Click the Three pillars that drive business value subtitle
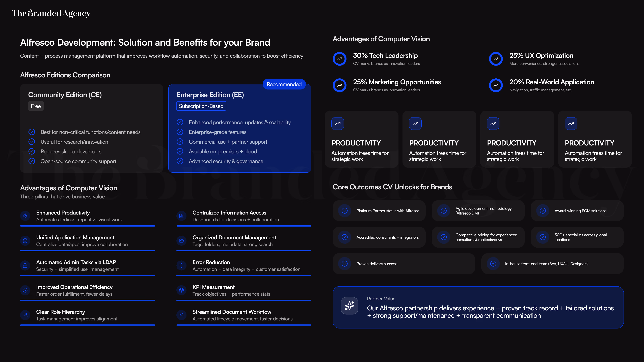 click(x=63, y=197)
